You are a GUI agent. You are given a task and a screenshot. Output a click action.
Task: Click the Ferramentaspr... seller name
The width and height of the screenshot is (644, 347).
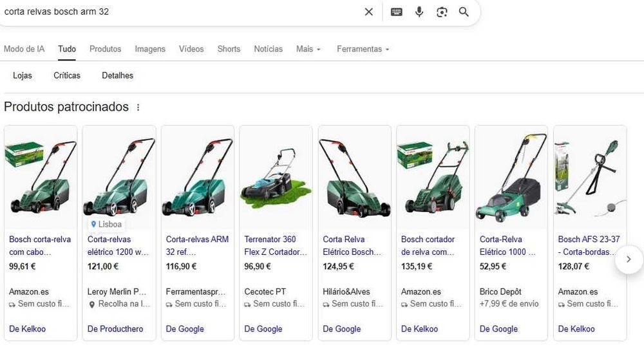[196, 292]
